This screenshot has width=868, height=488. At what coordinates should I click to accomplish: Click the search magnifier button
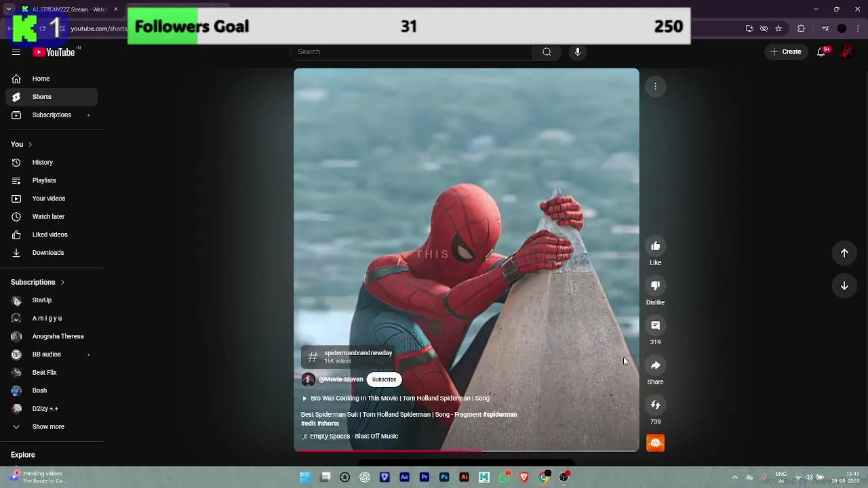coord(547,52)
